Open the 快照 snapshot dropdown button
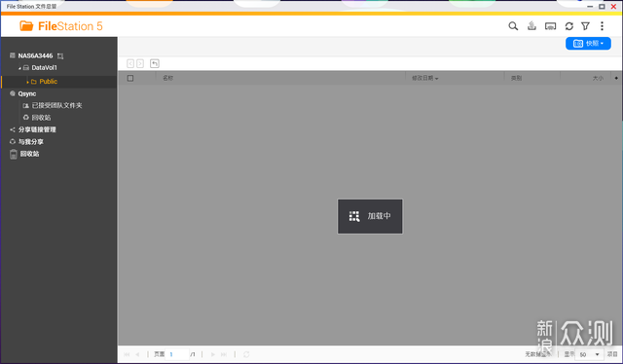This screenshot has width=623, height=364. (588, 44)
